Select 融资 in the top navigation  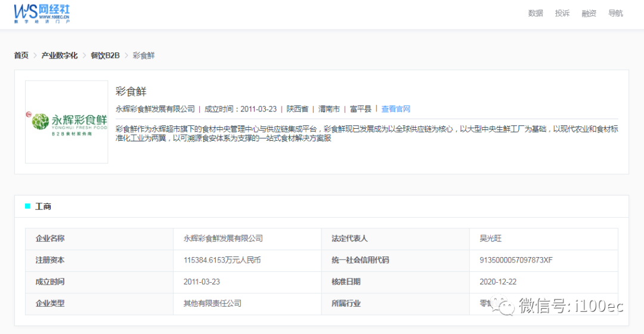coord(589,13)
